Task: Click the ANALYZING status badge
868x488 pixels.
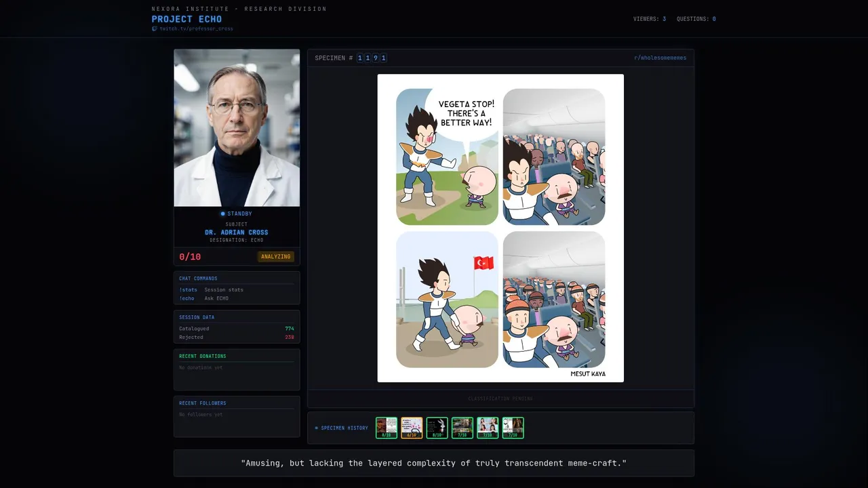Action: click(x=276, y=257)
